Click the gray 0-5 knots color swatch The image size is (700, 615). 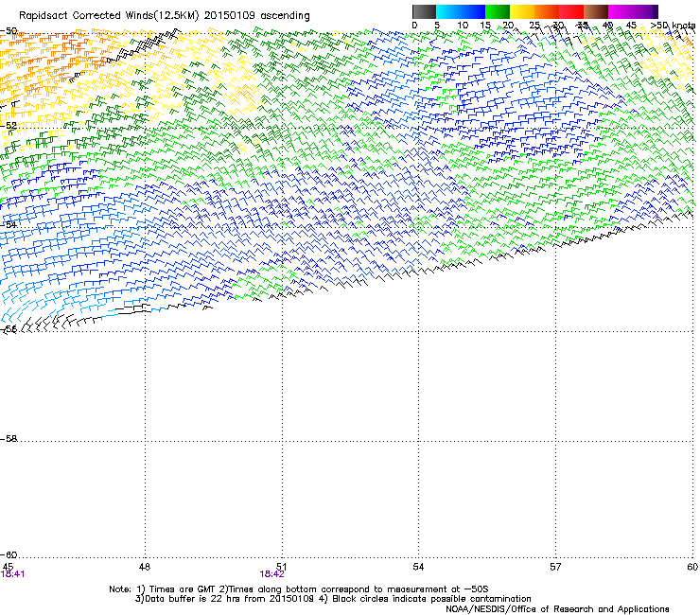click(x=424, y=11)
